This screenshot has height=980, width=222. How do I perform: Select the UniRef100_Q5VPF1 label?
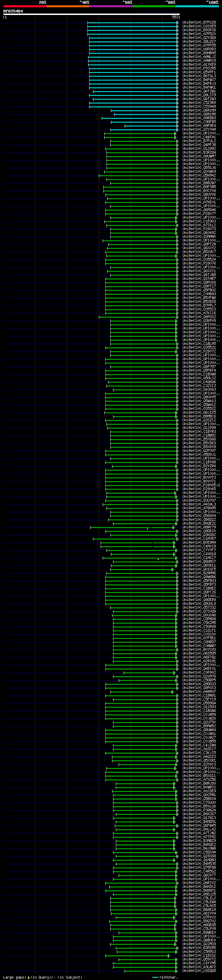click(x=199, y=72)
